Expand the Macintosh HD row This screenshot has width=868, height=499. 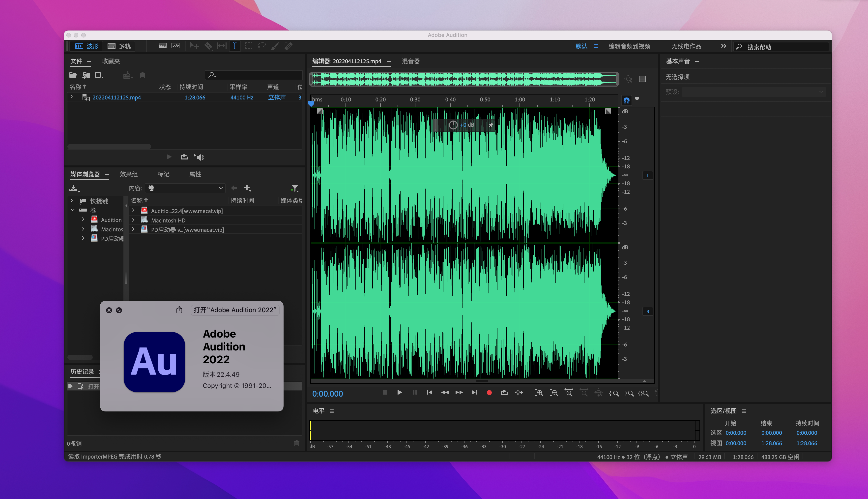tap(133, 220)
